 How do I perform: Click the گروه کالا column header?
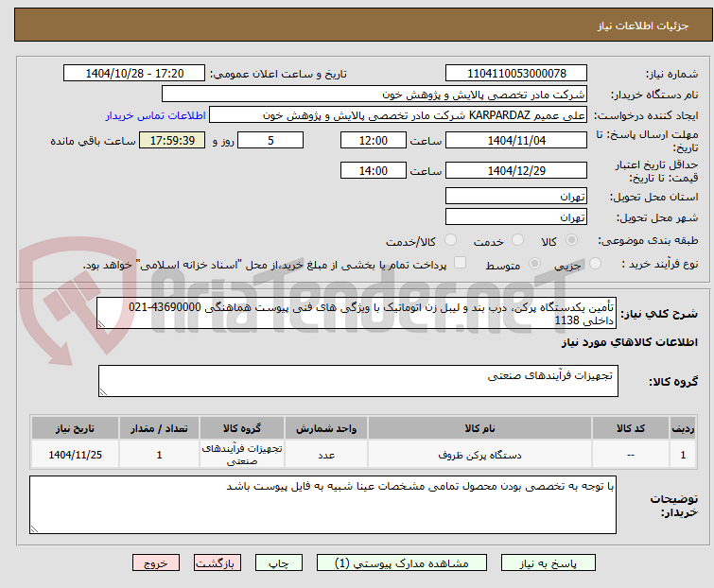(x=242, y=428)
